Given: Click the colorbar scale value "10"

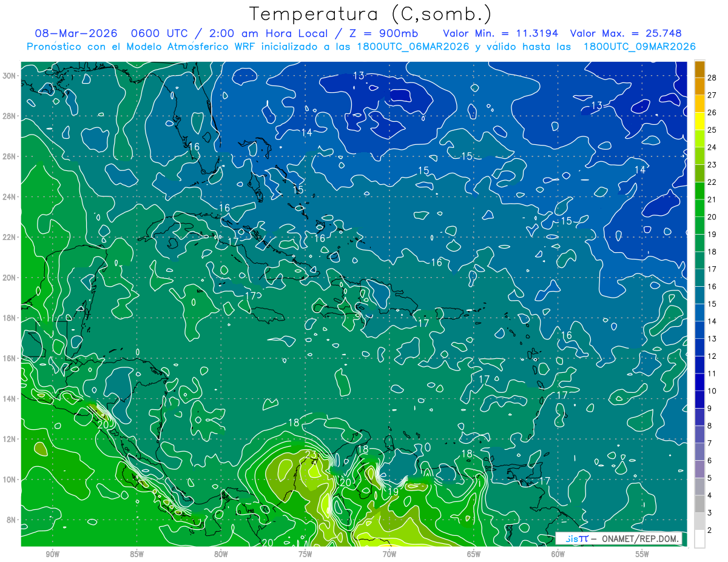Looking at the screenshot, I should (x=712, y=391).
